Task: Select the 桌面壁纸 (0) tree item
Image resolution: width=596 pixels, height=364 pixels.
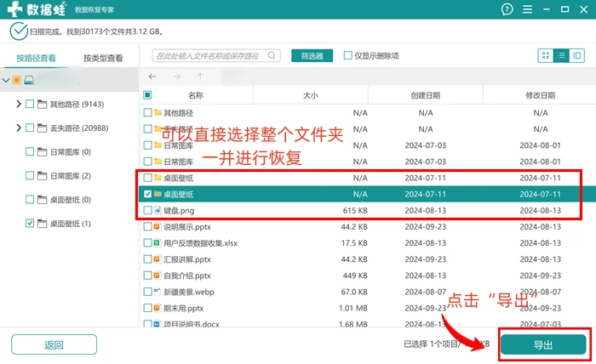Action: (x=71, y=200)
